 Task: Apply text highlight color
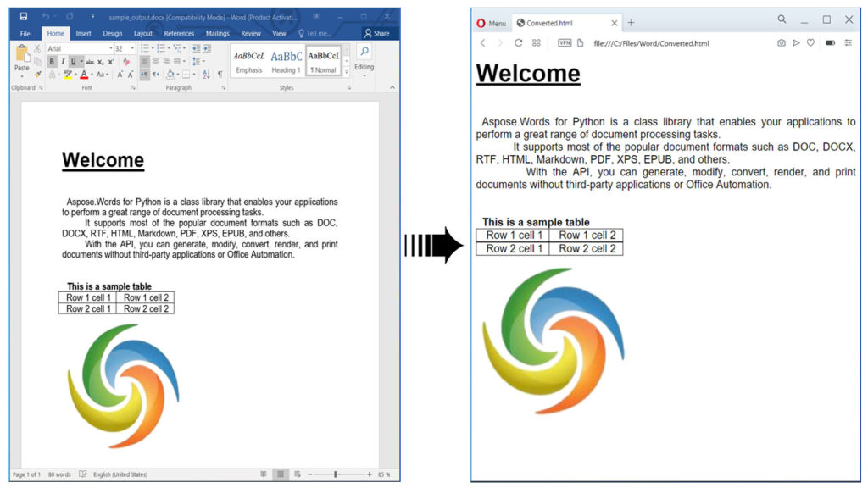(x=68, y=74)
